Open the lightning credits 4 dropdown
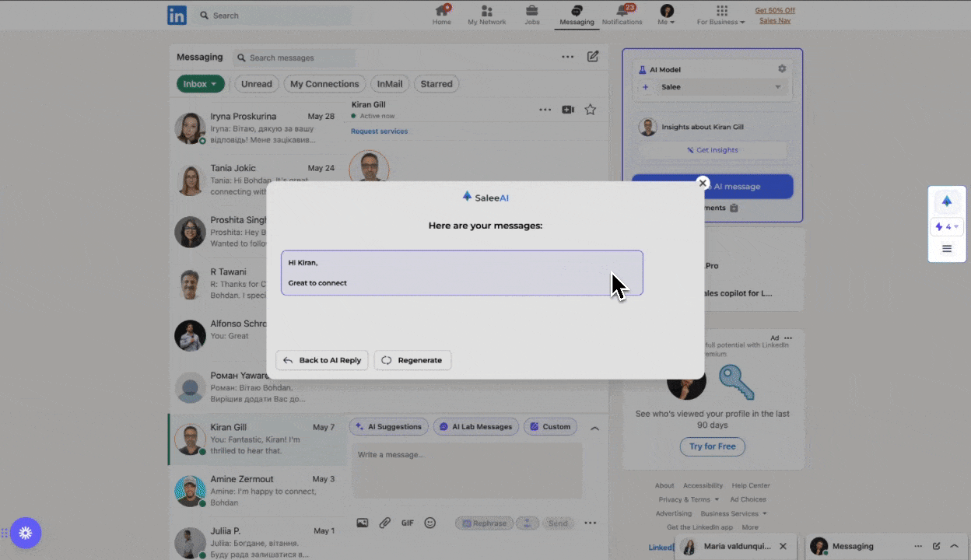 [x=947, y=227]
